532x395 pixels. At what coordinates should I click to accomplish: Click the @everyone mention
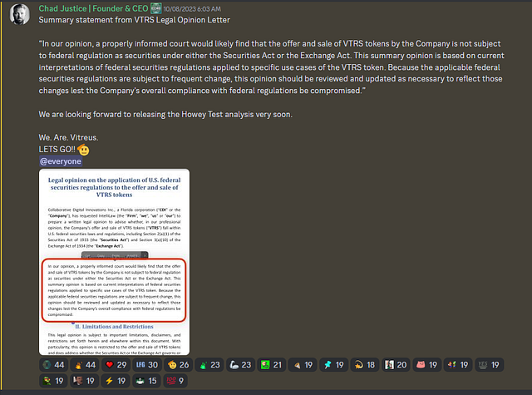coord(61,161)
